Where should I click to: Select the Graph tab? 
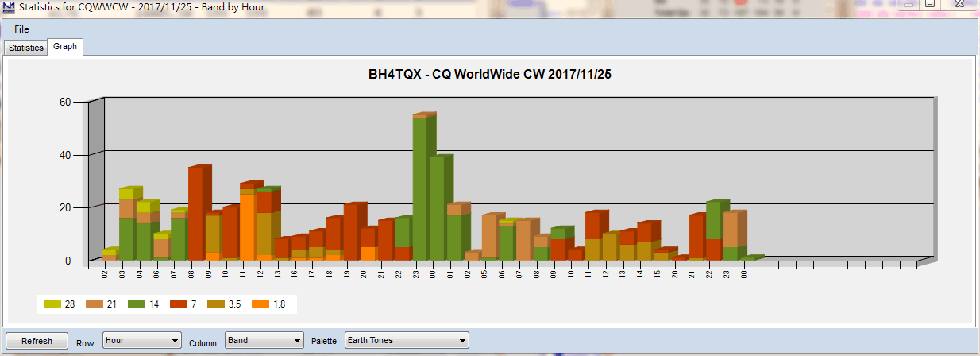65,47
